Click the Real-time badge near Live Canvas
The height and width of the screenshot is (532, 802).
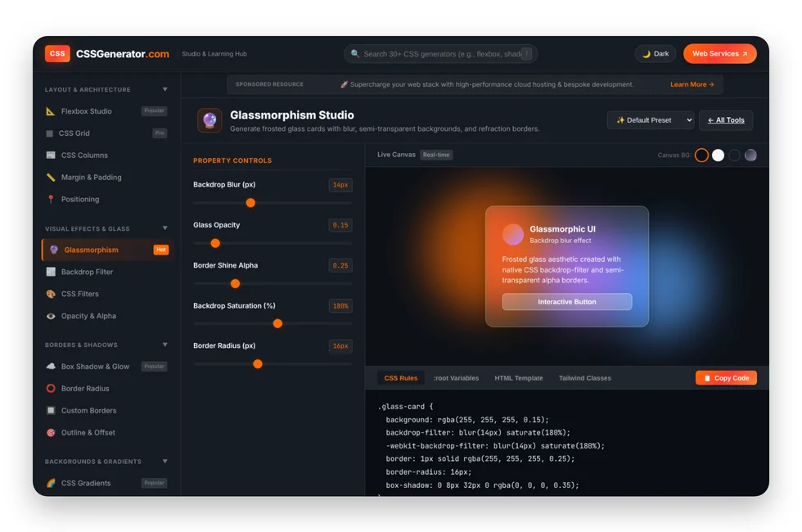click(x=436, y=155)
